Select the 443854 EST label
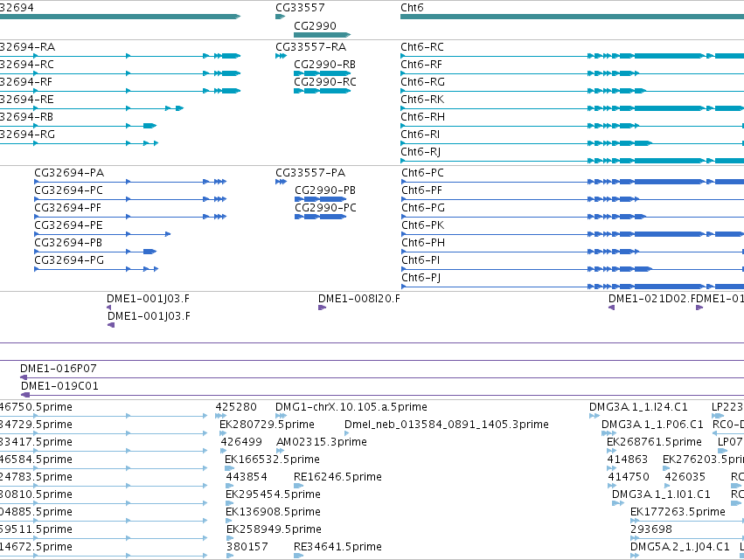The image size is (744, 560). [x=247, y=477]
